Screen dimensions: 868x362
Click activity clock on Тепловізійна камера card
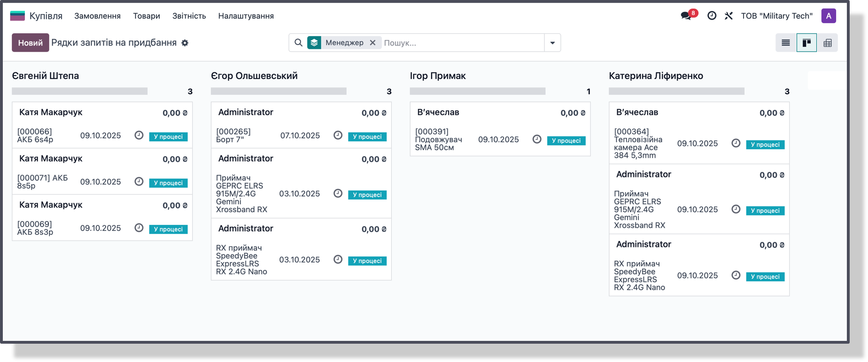[736, 143]
